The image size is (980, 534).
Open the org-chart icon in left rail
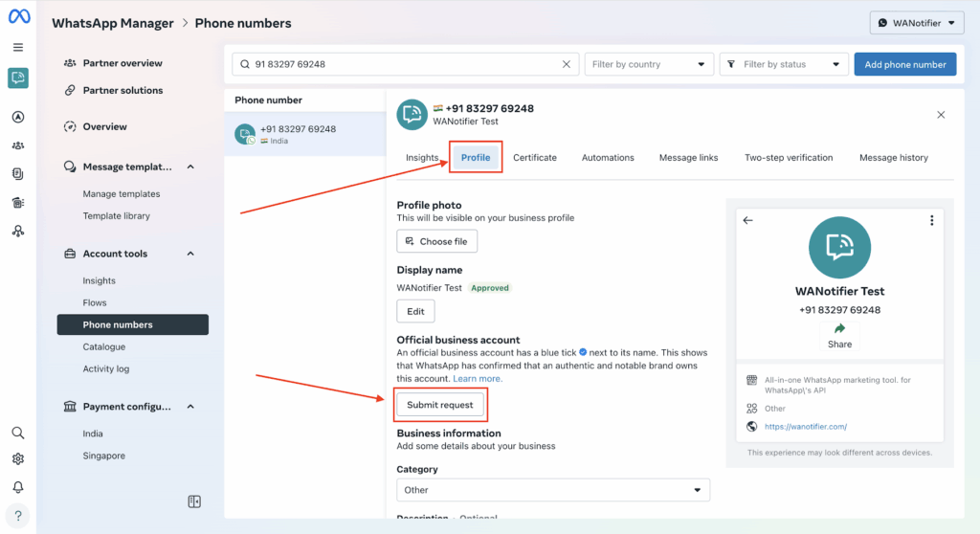pyautogui.click(x=18, y=232)
